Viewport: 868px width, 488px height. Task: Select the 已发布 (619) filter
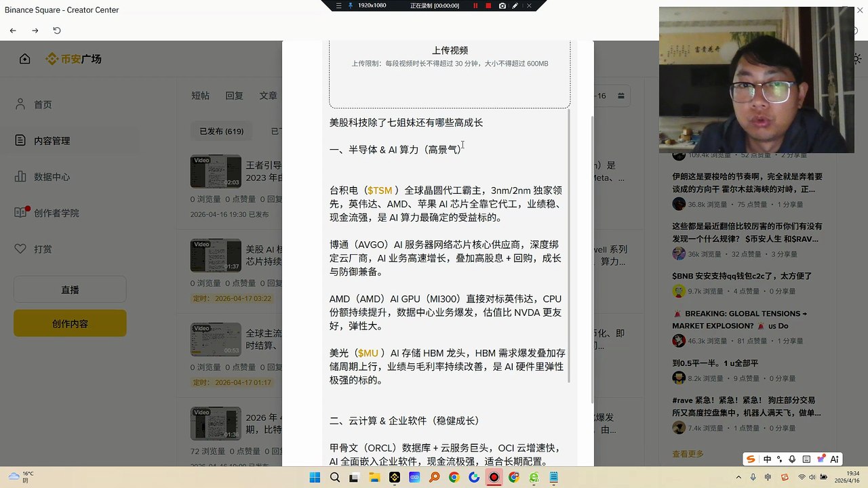[x=221, y=131]
